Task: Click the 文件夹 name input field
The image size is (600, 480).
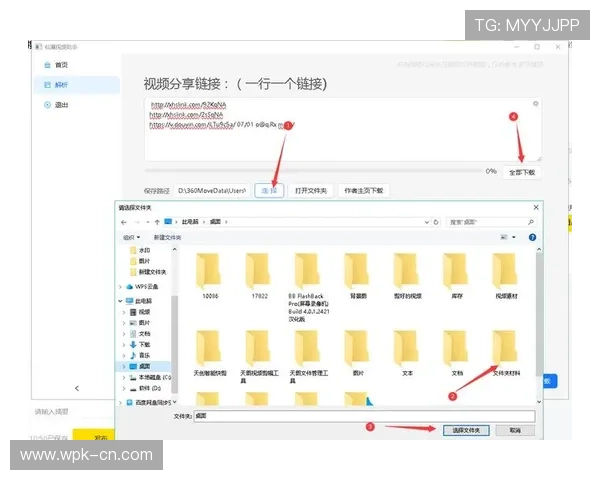Action: click(x=364, y=416)
